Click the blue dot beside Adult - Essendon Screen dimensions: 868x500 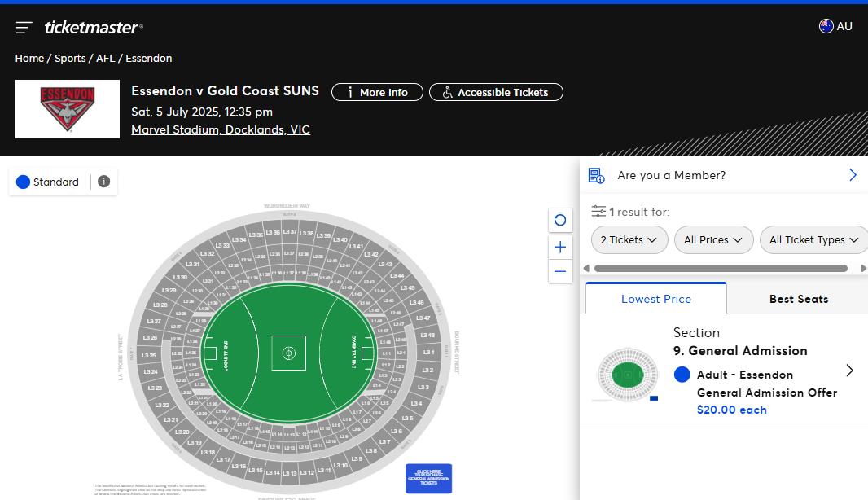(x=682, y=375)
